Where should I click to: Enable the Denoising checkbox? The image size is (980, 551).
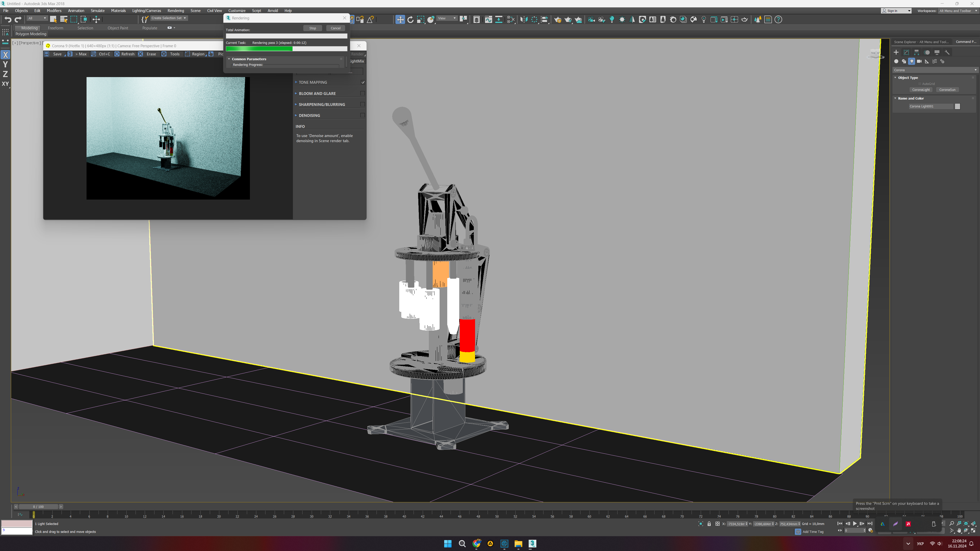pyautogui.click(x=363, y=115)
